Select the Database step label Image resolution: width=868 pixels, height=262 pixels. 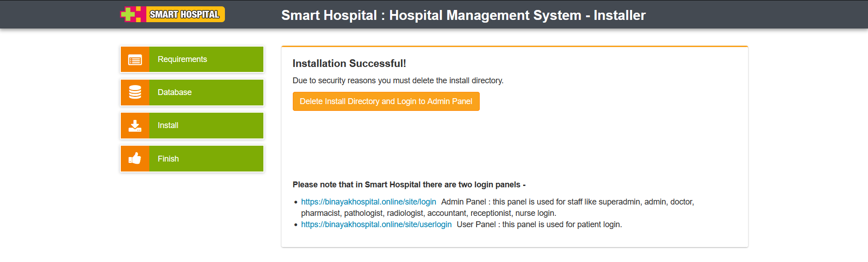(175, 92)
